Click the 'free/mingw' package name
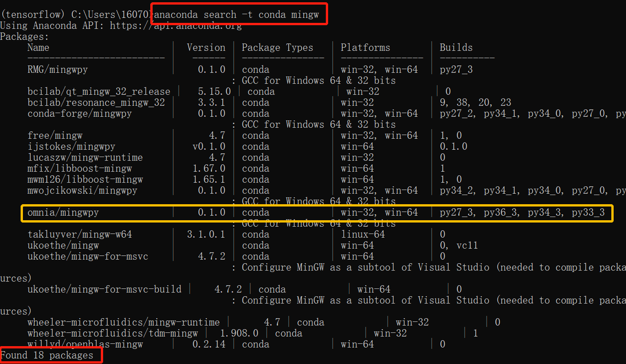Screen dimensions: 626x364 pyautogui.click(x=55, y=136)
